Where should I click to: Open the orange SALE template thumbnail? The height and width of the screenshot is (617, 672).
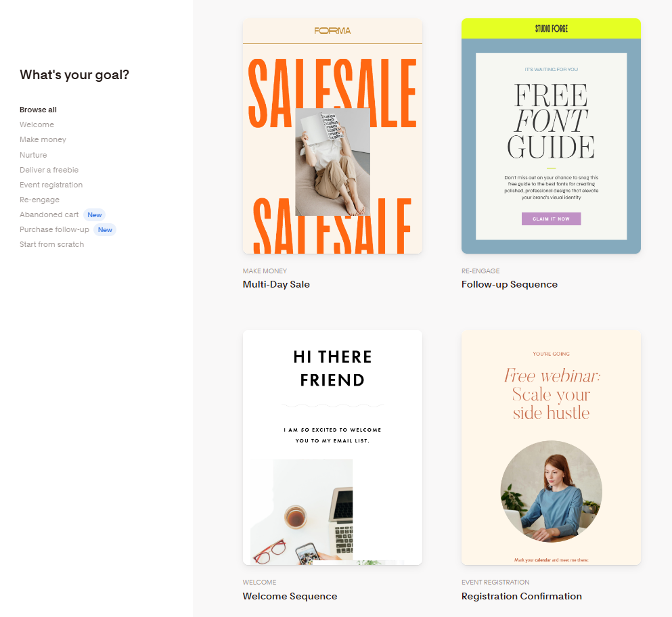(332, 136)
